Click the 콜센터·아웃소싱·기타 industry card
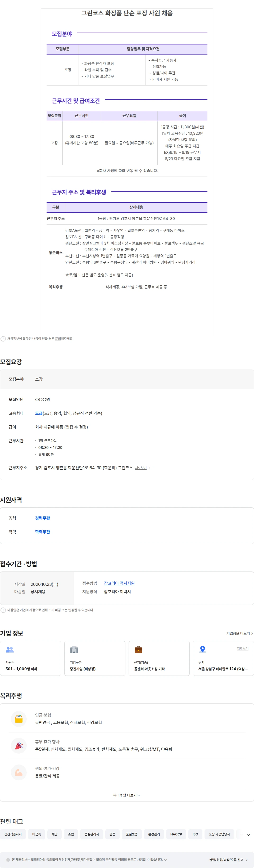 click(x=159, y=658)
